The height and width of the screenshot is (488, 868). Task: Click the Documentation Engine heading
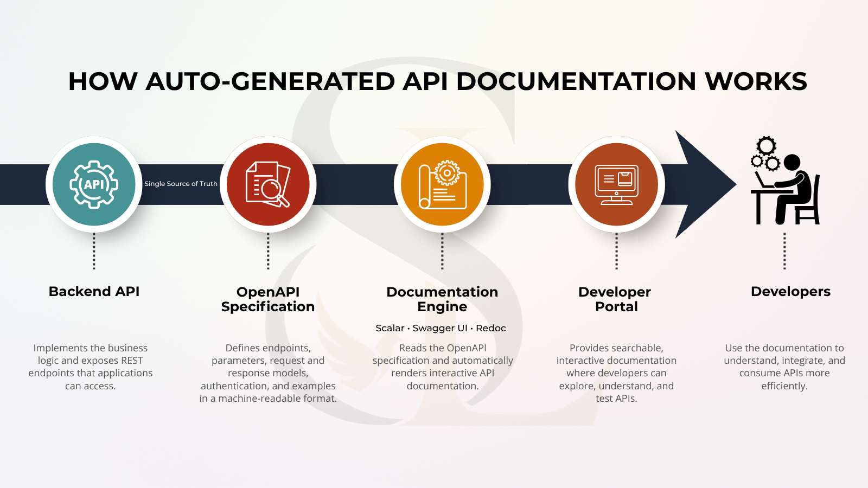click(x=442, y=299)
